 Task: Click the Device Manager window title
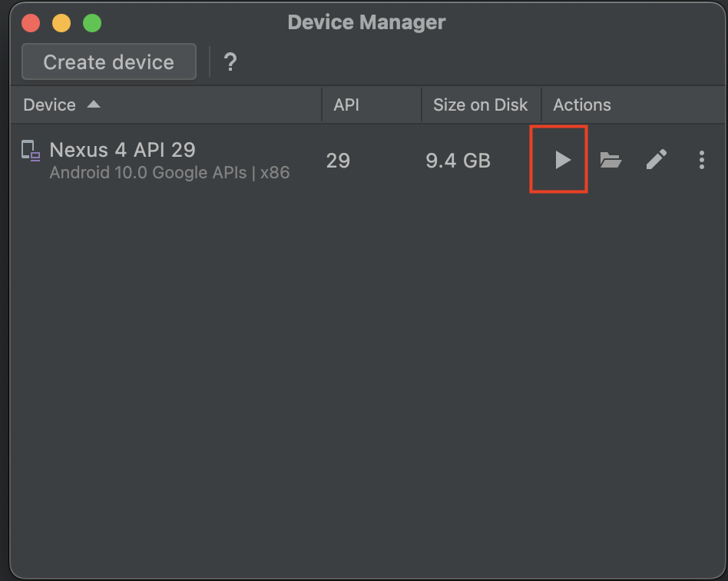coord(366,22)
